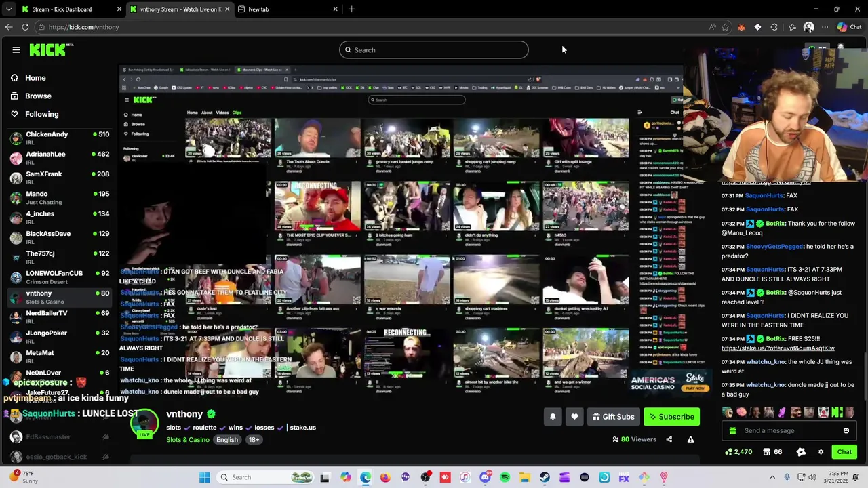
Task: Open the shop icon showing 66
Action: click(772, 452)
